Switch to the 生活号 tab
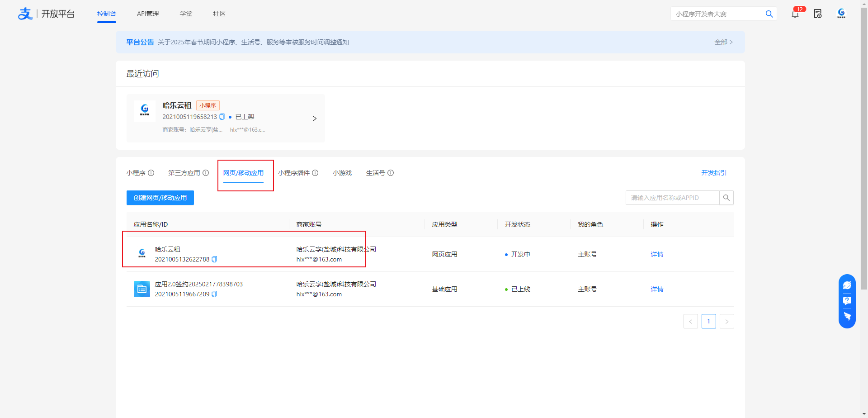This screenshot has height=418, width=868. (x=376, y=173)
